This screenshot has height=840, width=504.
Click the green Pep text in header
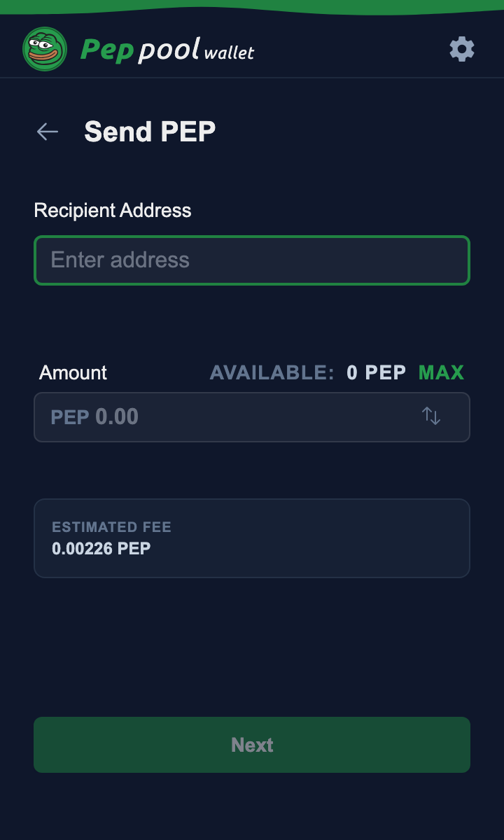point(106,50)
